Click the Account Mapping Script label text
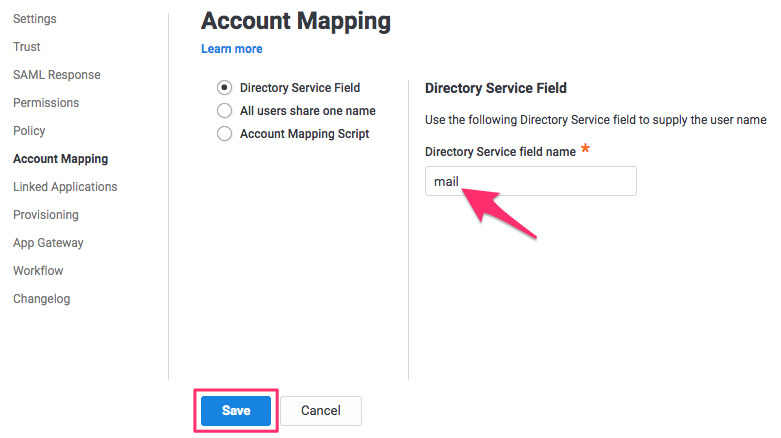Viewport: 781px width, 438px height. [305, 134]
